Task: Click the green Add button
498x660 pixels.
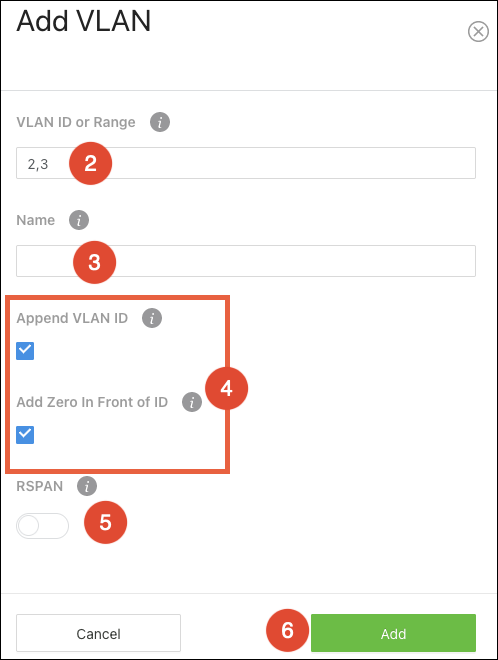Action: (x=393, y=633)
